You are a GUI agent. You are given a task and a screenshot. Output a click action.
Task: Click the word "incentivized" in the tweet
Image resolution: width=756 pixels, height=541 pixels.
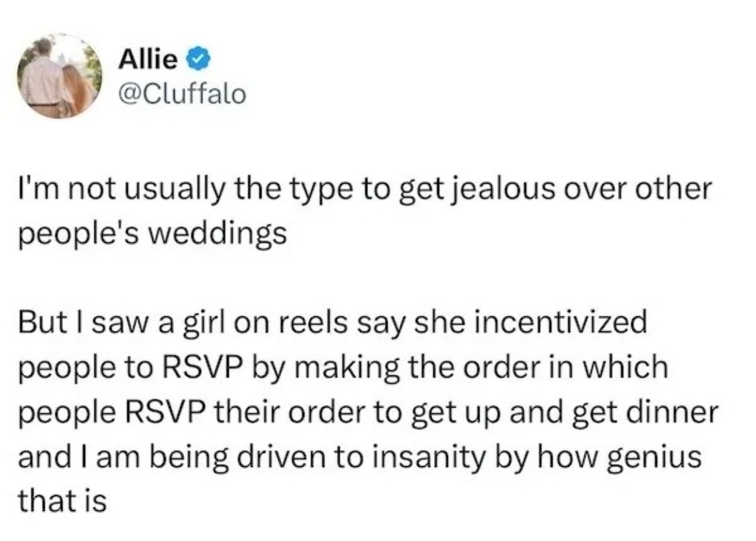coord(560,322)
